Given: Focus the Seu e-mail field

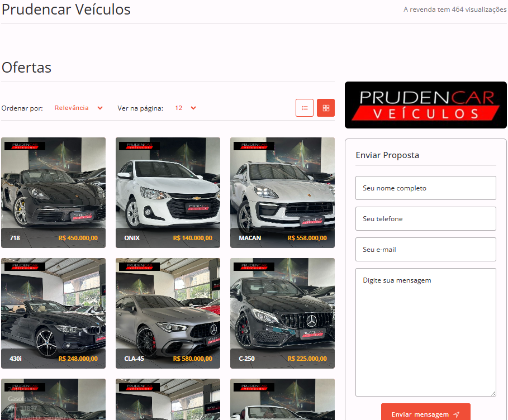Looking at the screenshot, I should (x=425, y=250).
